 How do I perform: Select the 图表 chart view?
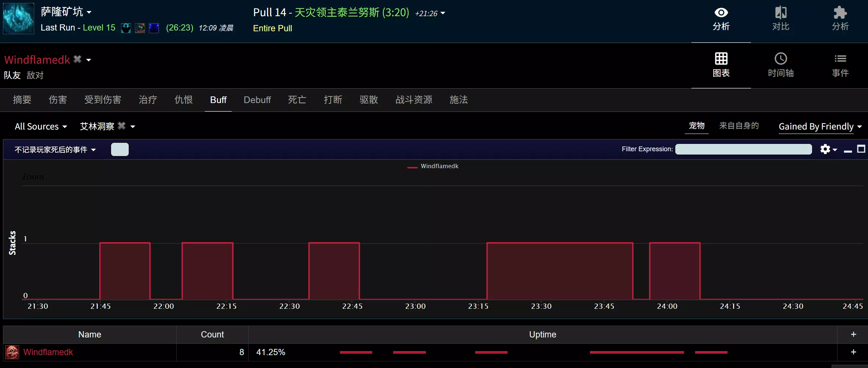[x=721, y=66]
